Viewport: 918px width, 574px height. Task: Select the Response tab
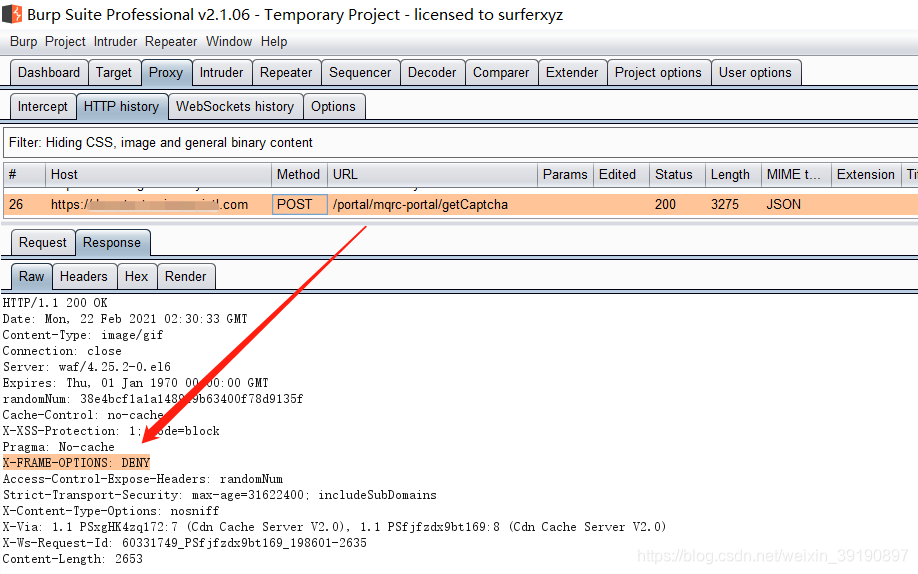coord(112,242)
